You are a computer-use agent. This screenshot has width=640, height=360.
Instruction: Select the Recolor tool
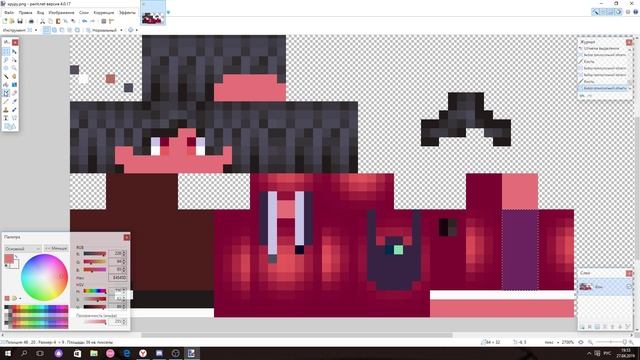pos(14,109)
